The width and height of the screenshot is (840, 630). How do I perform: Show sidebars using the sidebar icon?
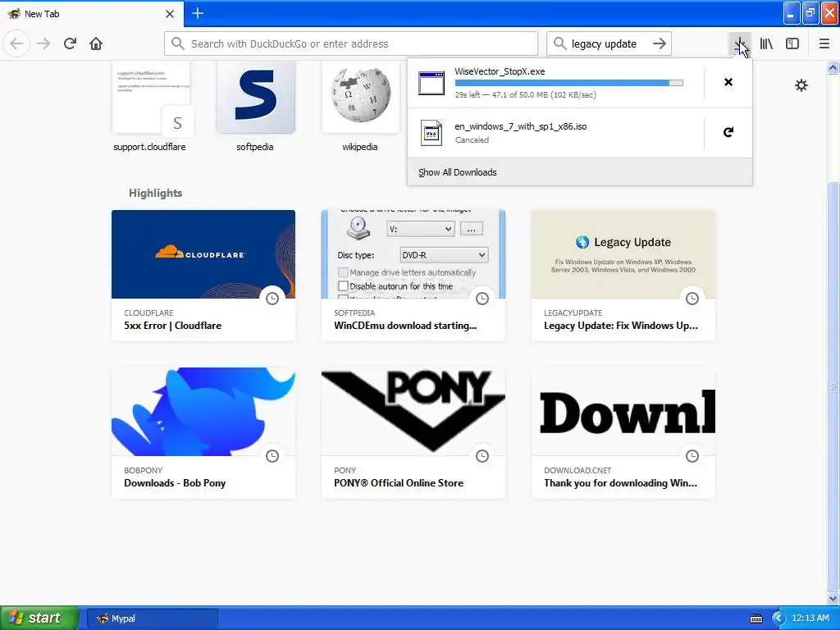click(792, 43)
